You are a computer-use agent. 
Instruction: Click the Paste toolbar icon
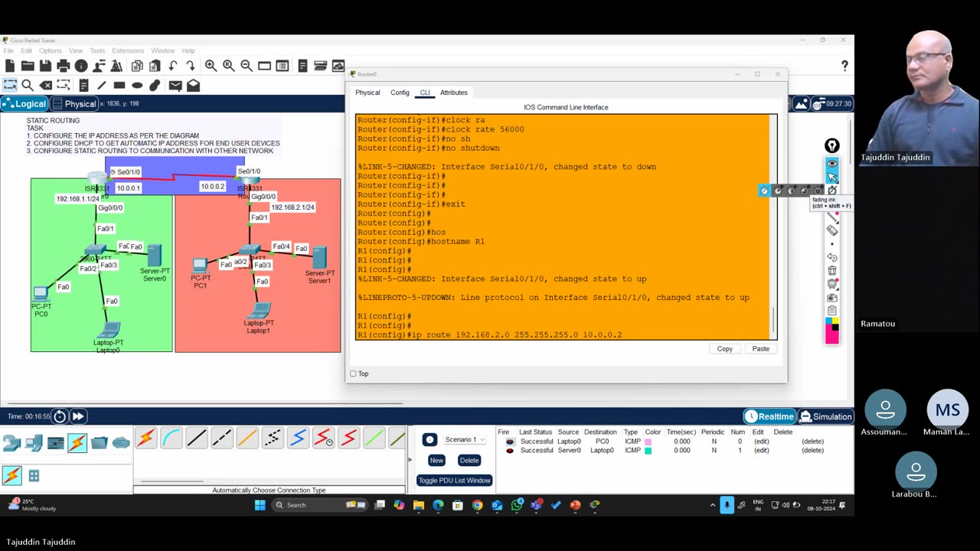(x=155, y=66)
